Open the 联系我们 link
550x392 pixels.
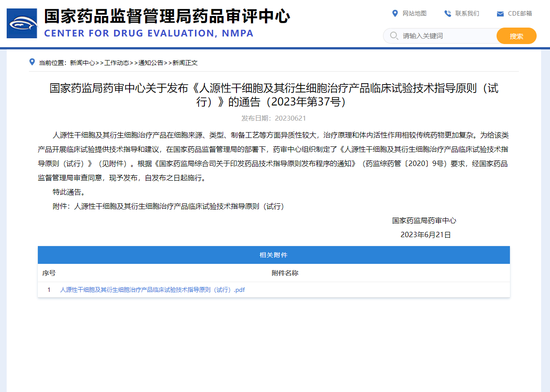coord(467,13)
